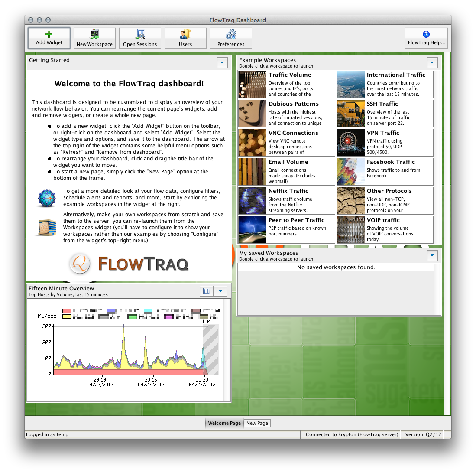Viewport: 476px width, 473px height.
Task: Click the 300 value on the chart axis
Action: pos(47,326)
